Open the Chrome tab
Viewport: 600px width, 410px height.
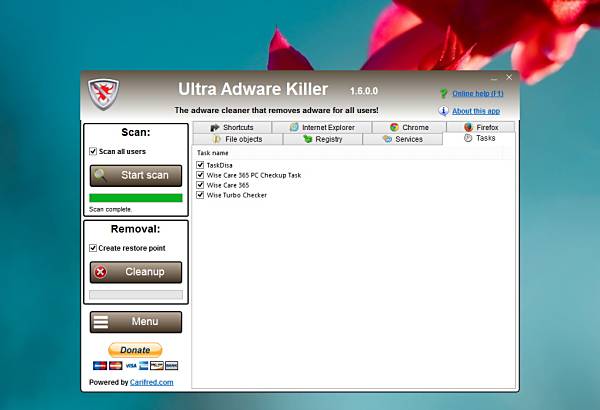(409, 127)
